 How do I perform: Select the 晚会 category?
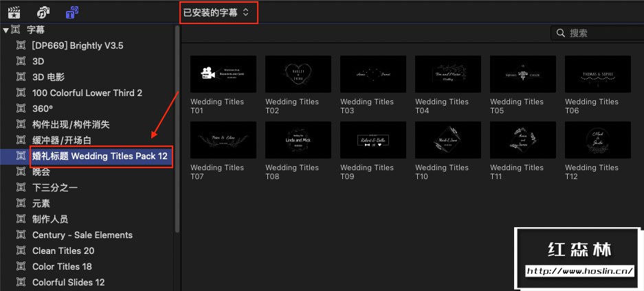coord(41,172)
